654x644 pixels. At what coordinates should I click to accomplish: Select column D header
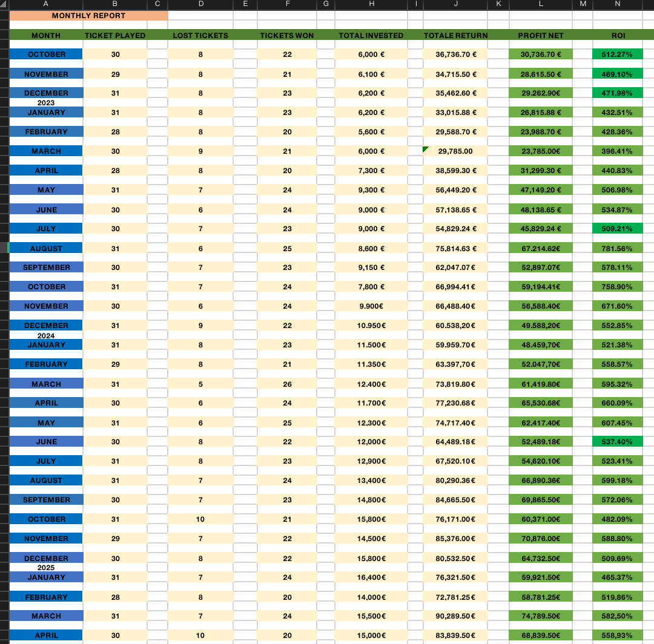200,4
